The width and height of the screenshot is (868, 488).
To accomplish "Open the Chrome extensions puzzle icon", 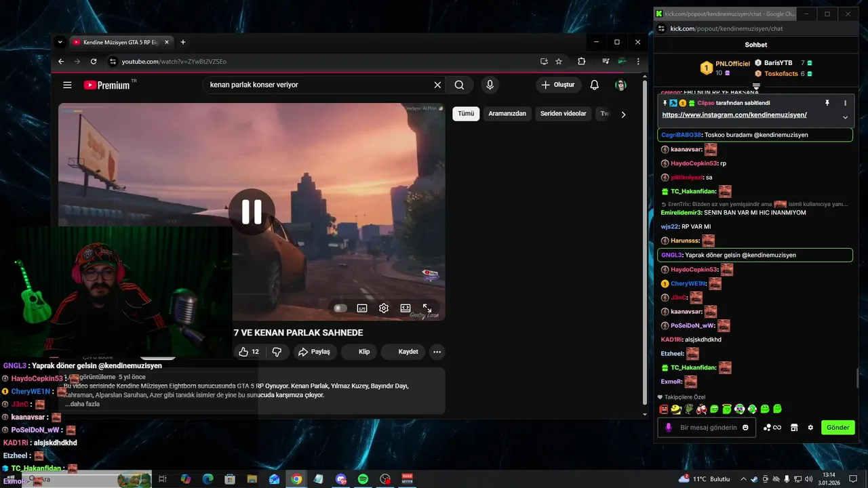I will click(581, 61).
